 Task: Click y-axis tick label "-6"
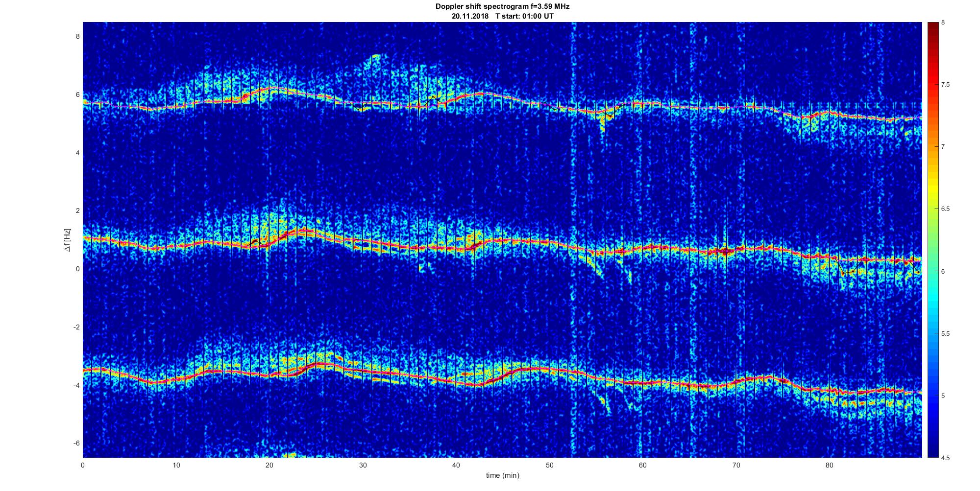(76, 443)
